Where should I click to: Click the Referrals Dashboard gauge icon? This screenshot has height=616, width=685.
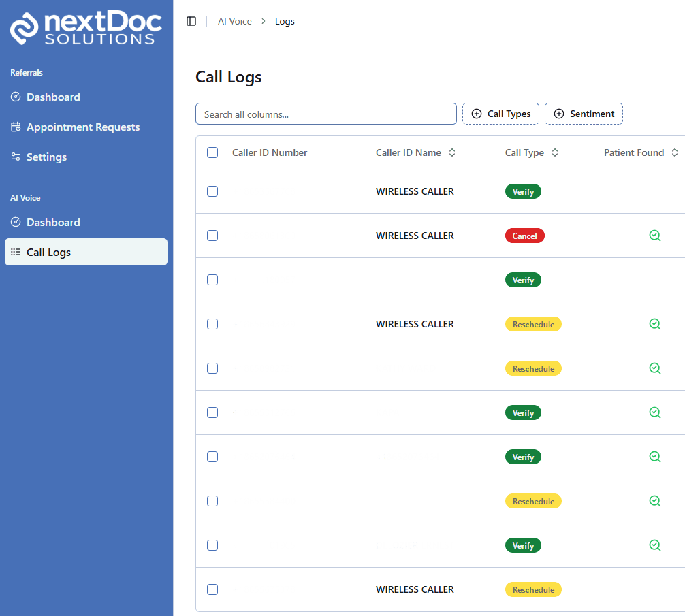tap(16, 97)
